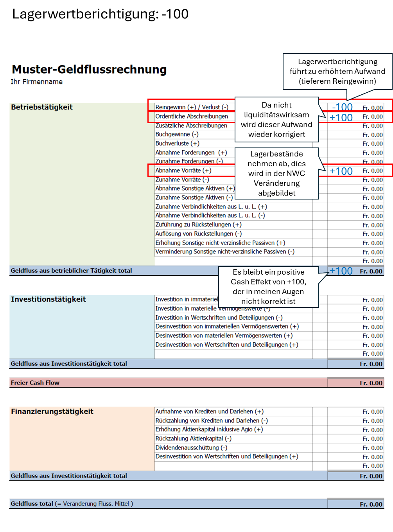Select "Desinvestition von materiellen Vermögenswerten (+)"
The image size is (393, 532).
[224, 336]
